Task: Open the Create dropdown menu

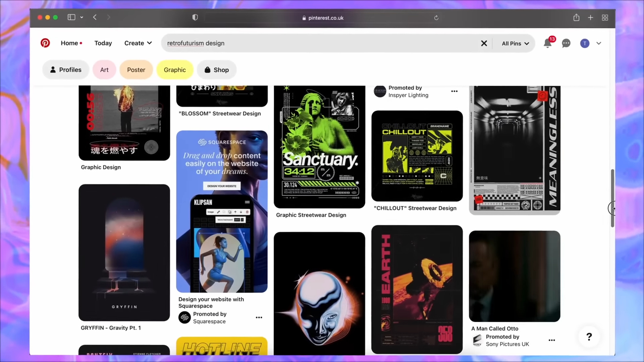Action: coord(138,43)
